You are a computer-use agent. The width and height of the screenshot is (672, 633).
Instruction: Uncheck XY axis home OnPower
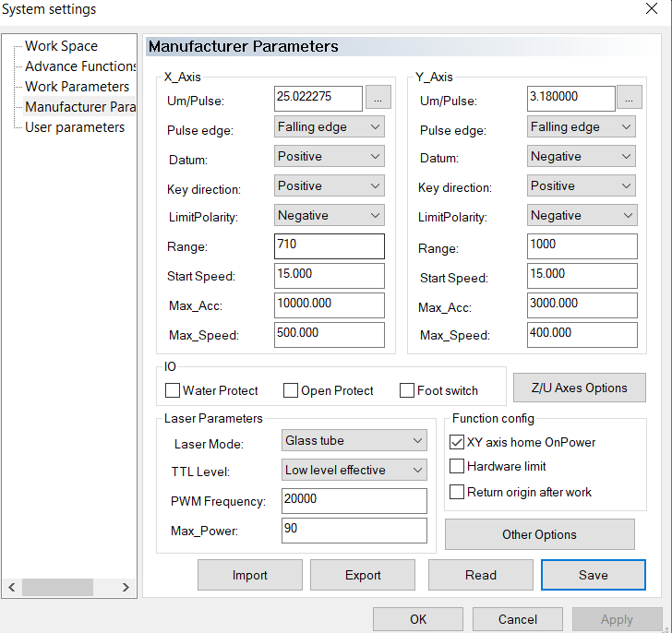click(457, 442)
